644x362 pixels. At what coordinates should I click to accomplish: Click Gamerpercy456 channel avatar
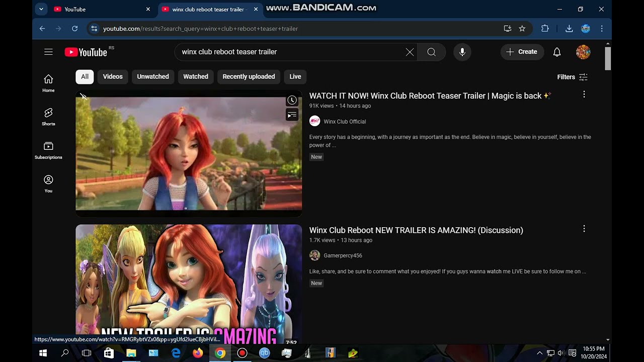point(314,255)
